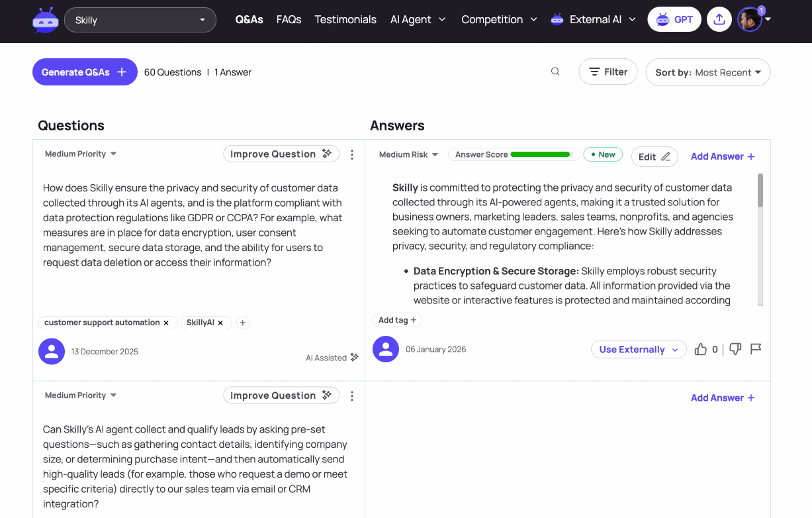Click the question author avatar icon
Viewport: 812px width, 518px height.
(x=52, y=351)
